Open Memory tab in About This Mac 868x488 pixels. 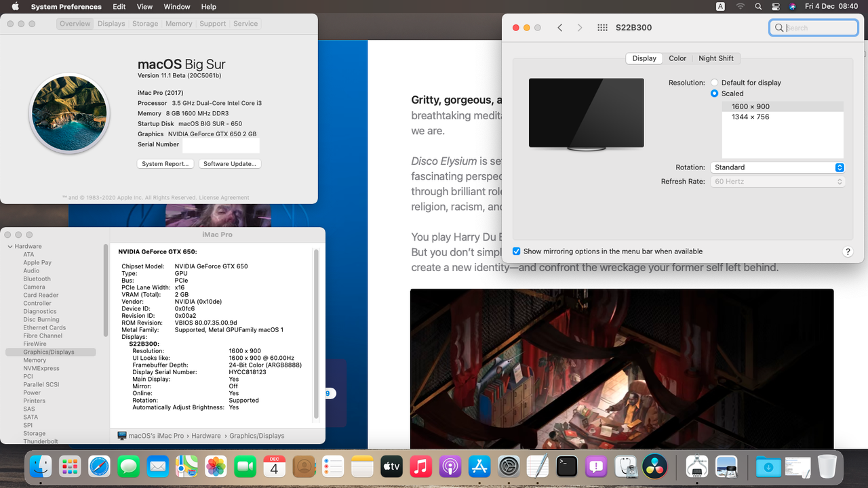179,24
